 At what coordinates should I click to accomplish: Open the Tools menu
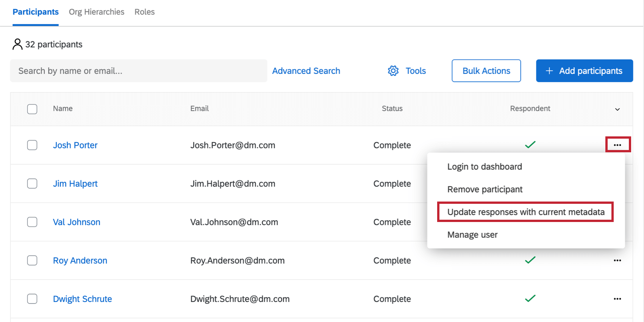click(416, 71)
